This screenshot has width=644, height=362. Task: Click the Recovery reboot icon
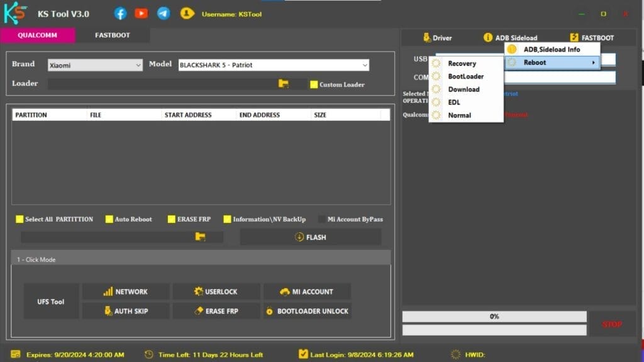(x=436, y=64)
